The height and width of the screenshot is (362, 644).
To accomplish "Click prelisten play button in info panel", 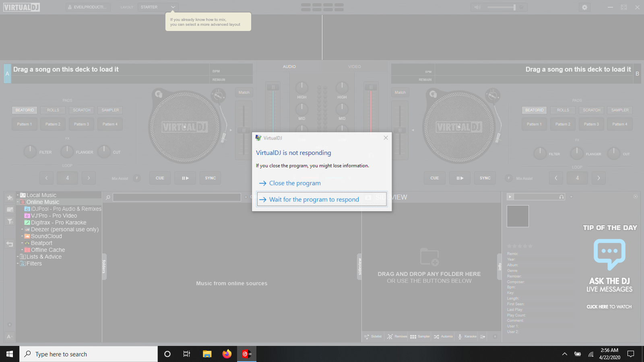I will point(510,197).
